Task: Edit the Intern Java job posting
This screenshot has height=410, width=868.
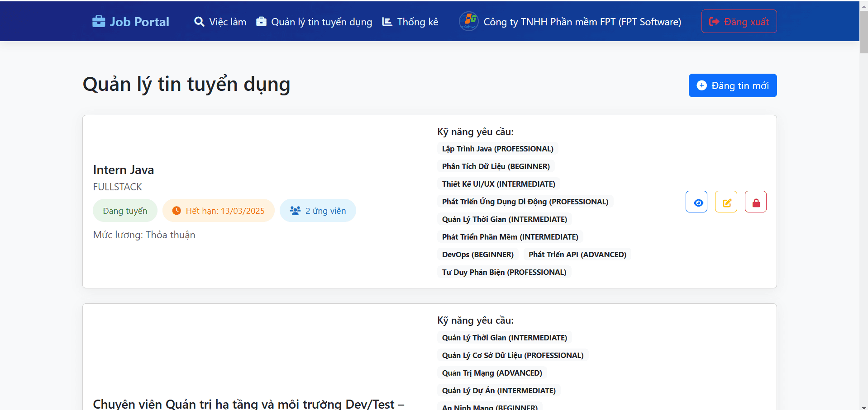Action: (726, 202)
